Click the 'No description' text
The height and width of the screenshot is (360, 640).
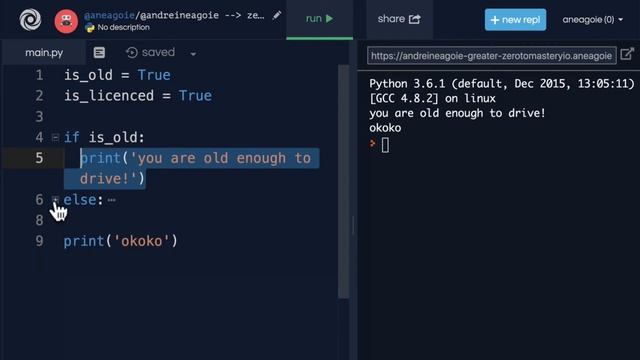tap(123, 27)
